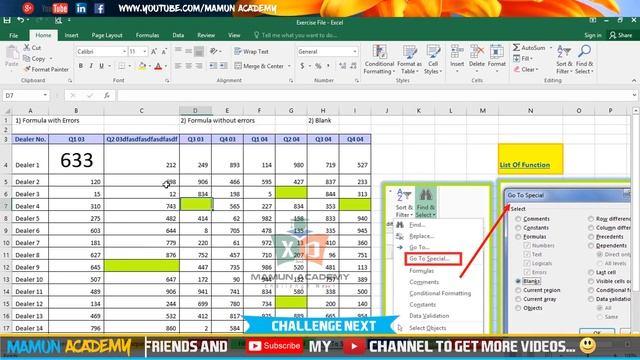Select Formulas radio option
The height and width of the screenshot is (360, 640).
[518, 237]
